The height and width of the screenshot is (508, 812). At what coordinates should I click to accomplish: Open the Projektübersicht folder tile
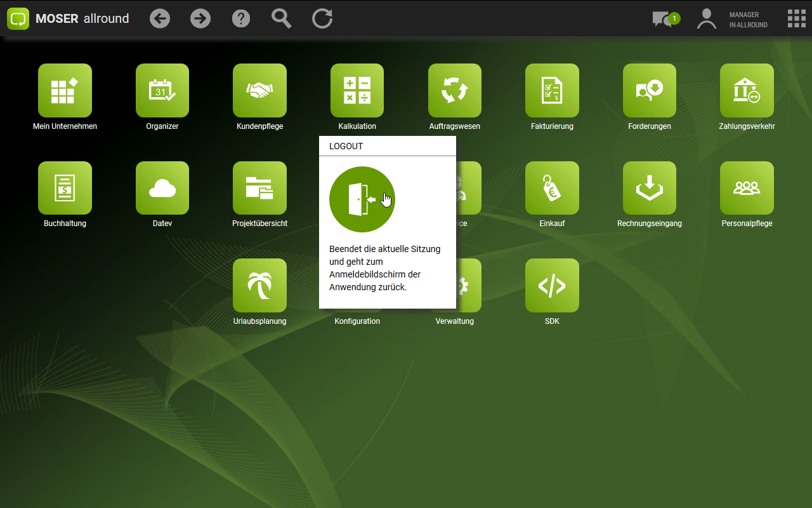tap(259, 188)
